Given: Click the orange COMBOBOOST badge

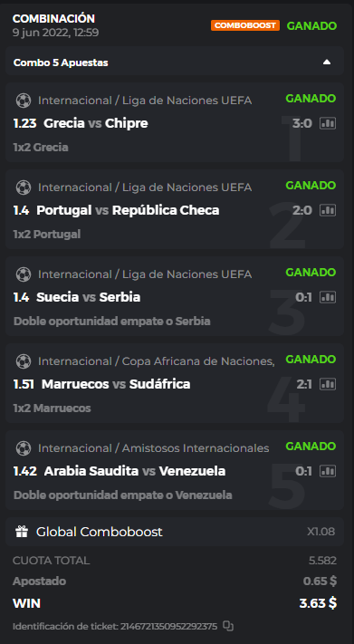Looking at the screenshot, I should click(245, 25).
